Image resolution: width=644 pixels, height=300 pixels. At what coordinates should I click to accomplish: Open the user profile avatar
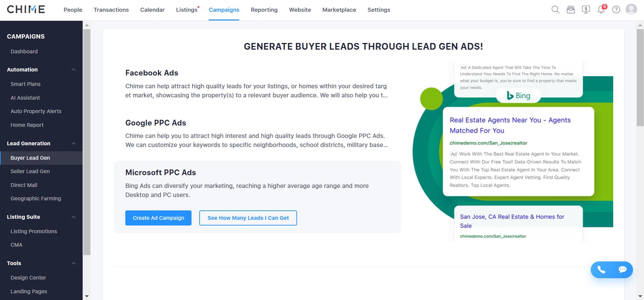tap(631, 9)
